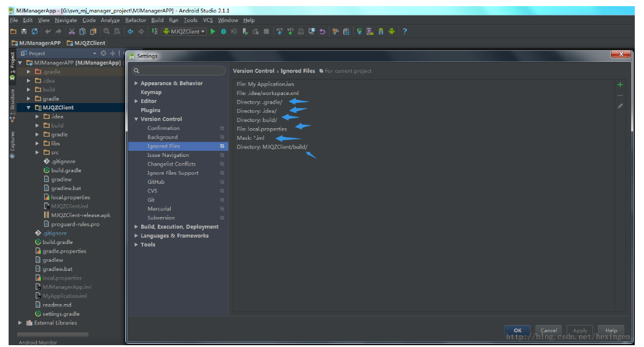Image resolution: width=644 pixels, height=347 pixels.
Task: Select Keymap in settings tree
Action: click(151, 93)
